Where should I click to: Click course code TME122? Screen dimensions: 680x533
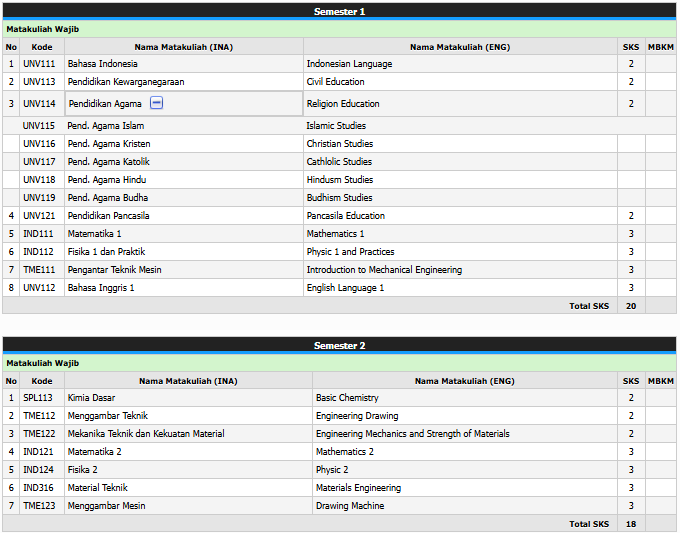tap(40, 434)
